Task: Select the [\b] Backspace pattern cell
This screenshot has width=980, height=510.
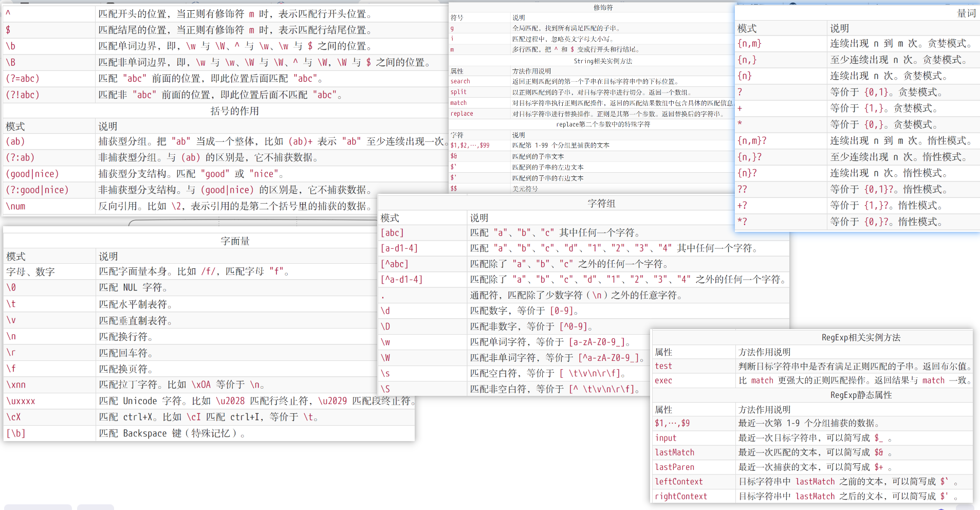Action: click(x=16, y=433)
